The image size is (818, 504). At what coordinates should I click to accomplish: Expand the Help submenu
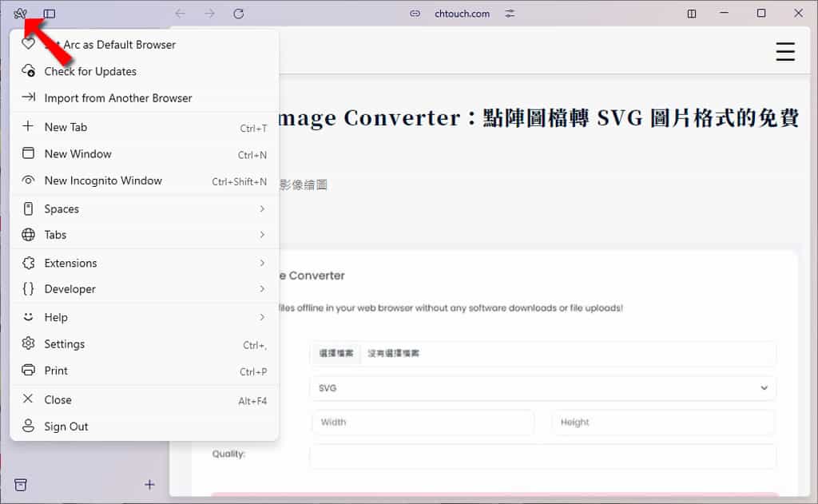[145, 317]
